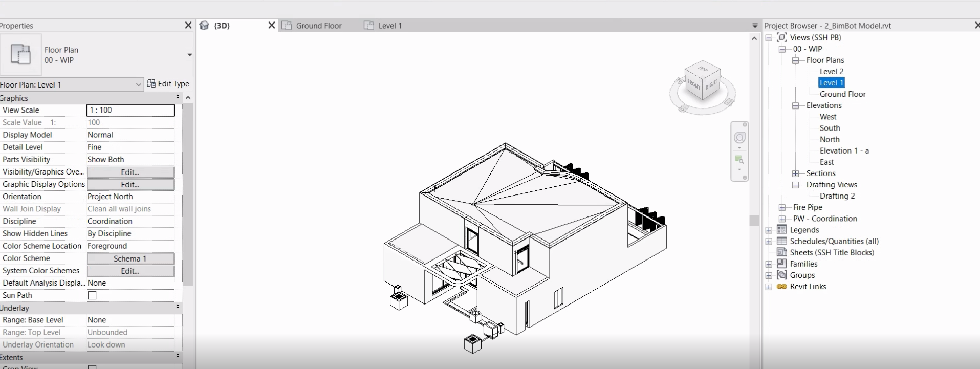
Task: Click the 3D view house icon on tab
Action: 204,26
